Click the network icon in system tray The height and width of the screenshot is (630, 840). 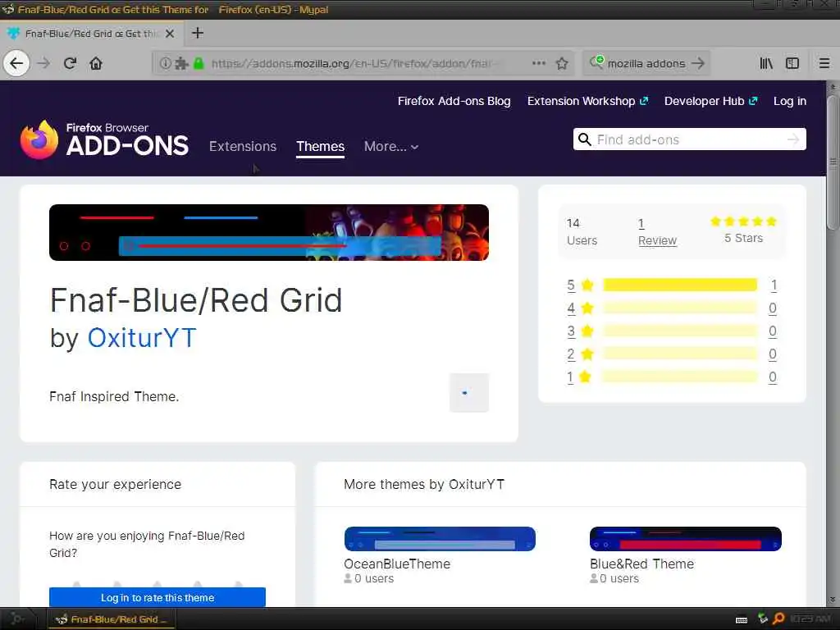762,619
